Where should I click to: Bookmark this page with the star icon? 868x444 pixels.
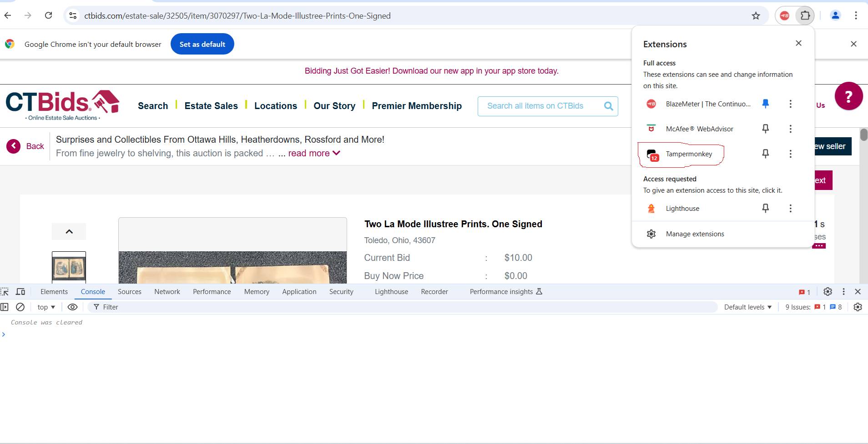[756, 16]
